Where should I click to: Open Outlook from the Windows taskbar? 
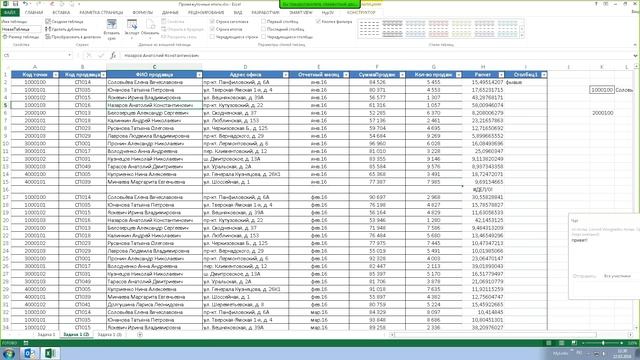pos(30,353)
